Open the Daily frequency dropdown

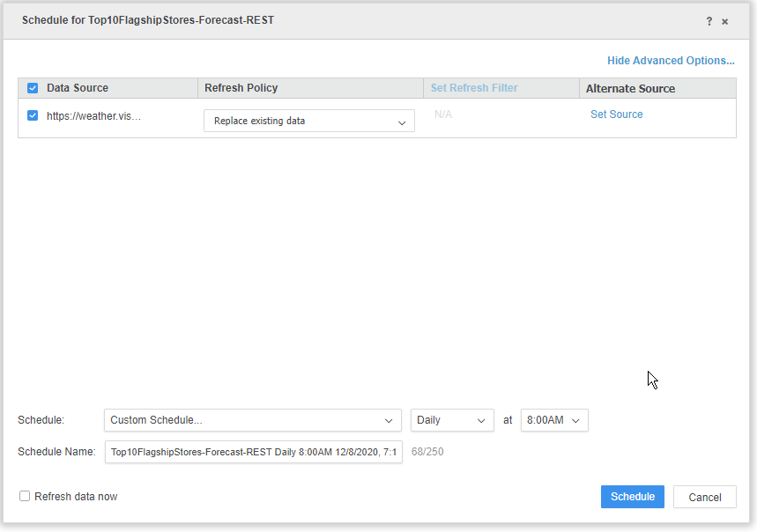click(452, 420)
